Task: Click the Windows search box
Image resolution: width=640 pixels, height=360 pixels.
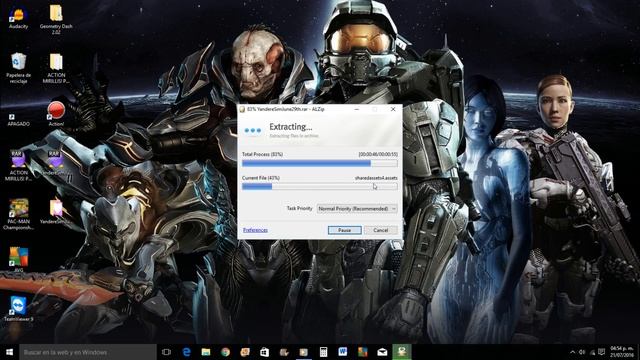Action: coord(88,352)
